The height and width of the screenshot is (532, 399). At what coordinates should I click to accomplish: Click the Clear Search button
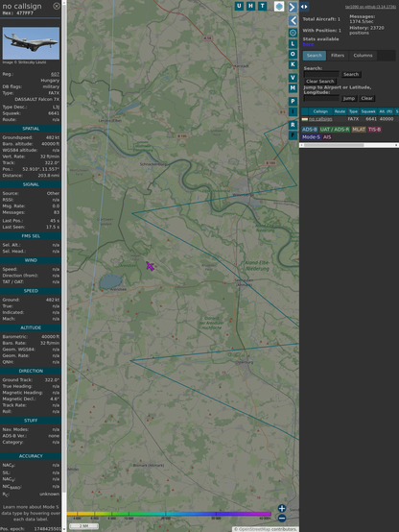tap(320, 82)
